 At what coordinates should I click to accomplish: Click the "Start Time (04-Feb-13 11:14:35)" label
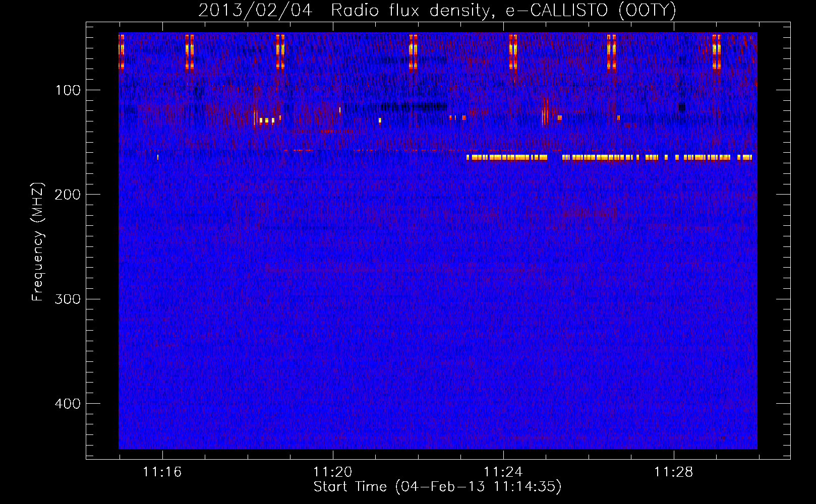(437, 487)
